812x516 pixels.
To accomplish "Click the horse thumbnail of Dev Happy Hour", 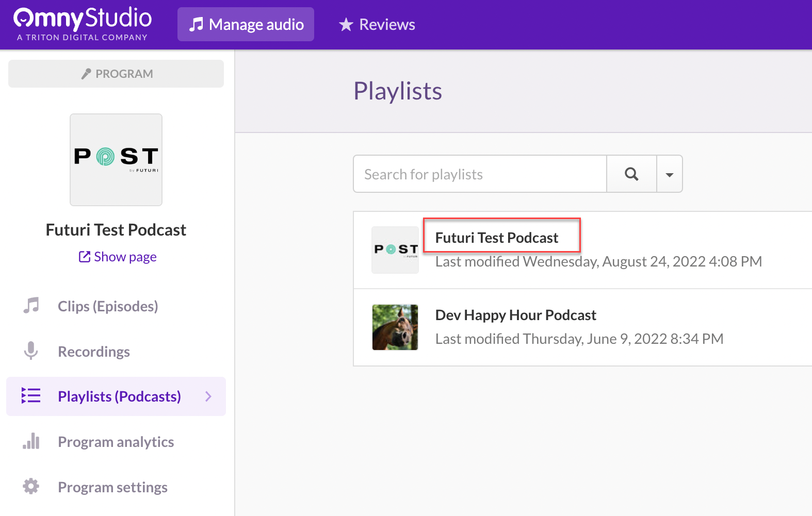I will coord(395,327).
